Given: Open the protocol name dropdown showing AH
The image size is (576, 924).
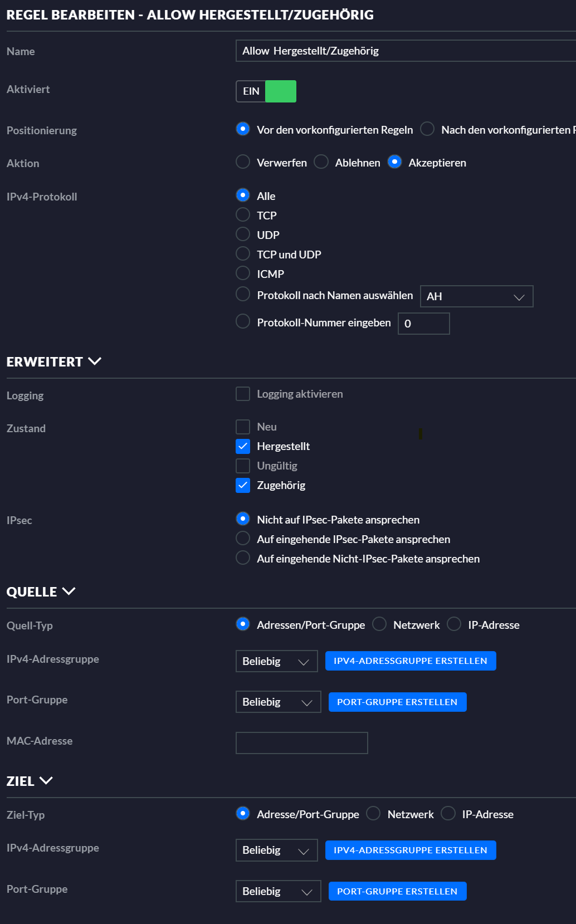Looking at the screenshot, I should coord(476,296).
